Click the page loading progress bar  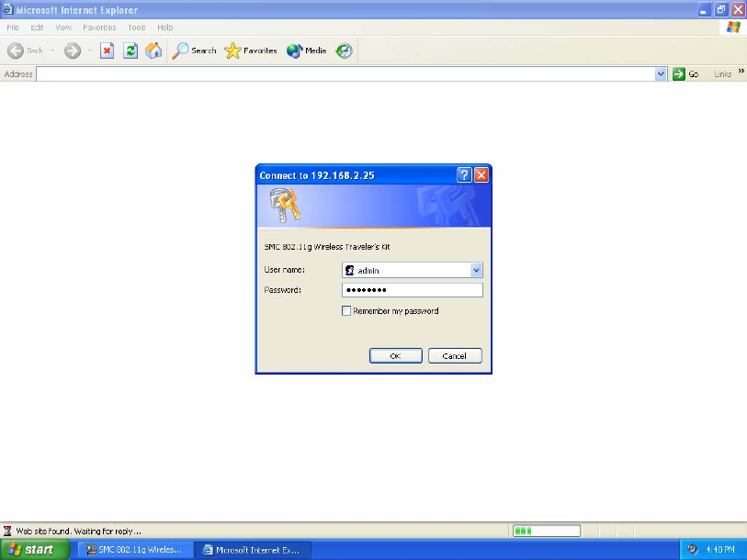pyautogui.click(x=547, y=531)
